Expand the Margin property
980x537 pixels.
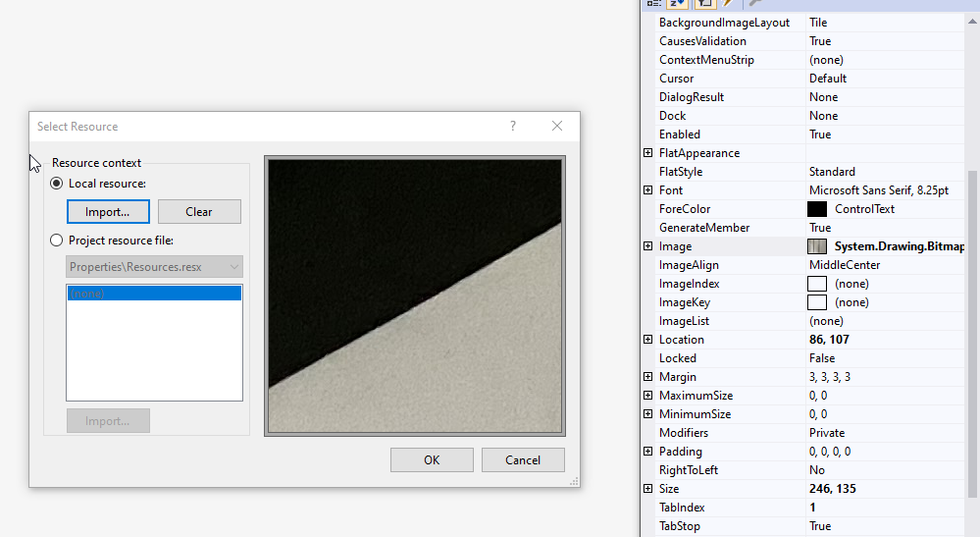(648, 377)
